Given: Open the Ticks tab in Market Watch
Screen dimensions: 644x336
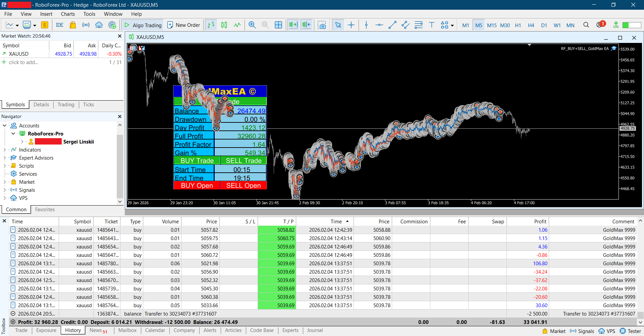Looking at the screenshot, I should (89, 105).
